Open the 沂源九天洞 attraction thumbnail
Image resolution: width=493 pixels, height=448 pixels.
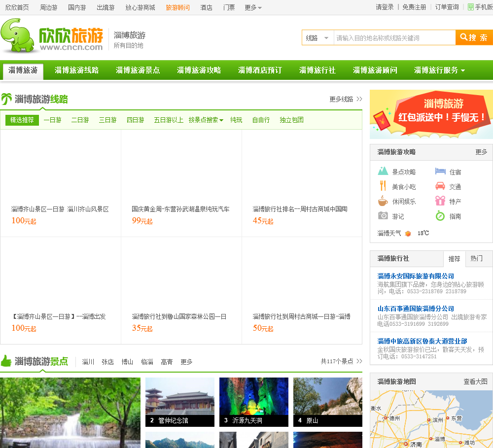click(253, 402)
